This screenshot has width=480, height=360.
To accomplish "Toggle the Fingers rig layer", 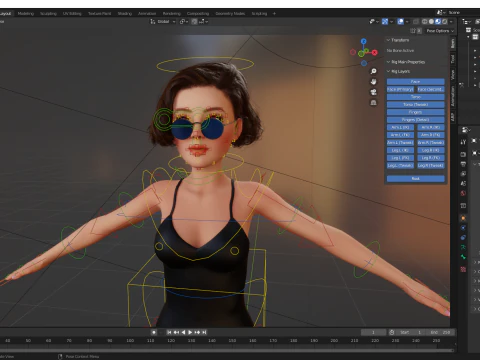I will pyautogui.click(x=415, y=112).
